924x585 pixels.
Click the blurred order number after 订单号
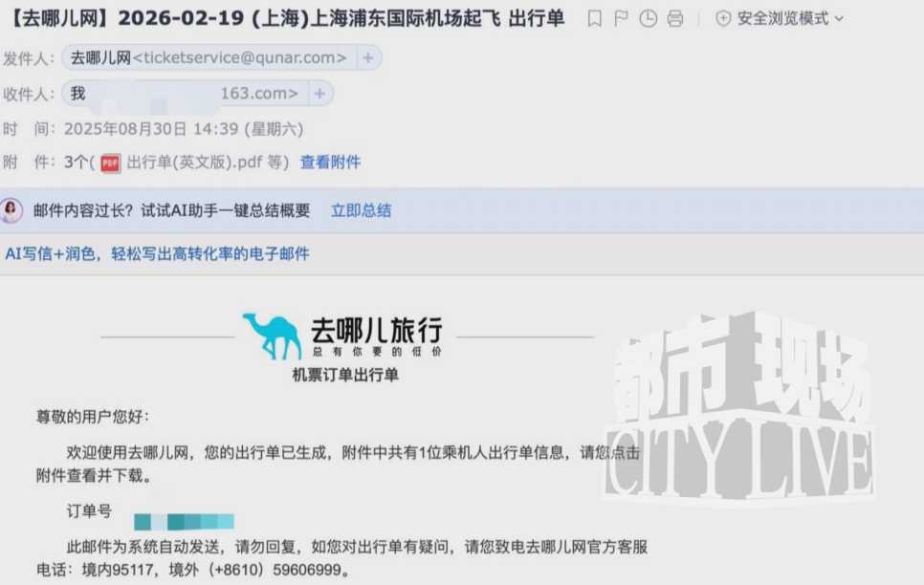point(184,521)
